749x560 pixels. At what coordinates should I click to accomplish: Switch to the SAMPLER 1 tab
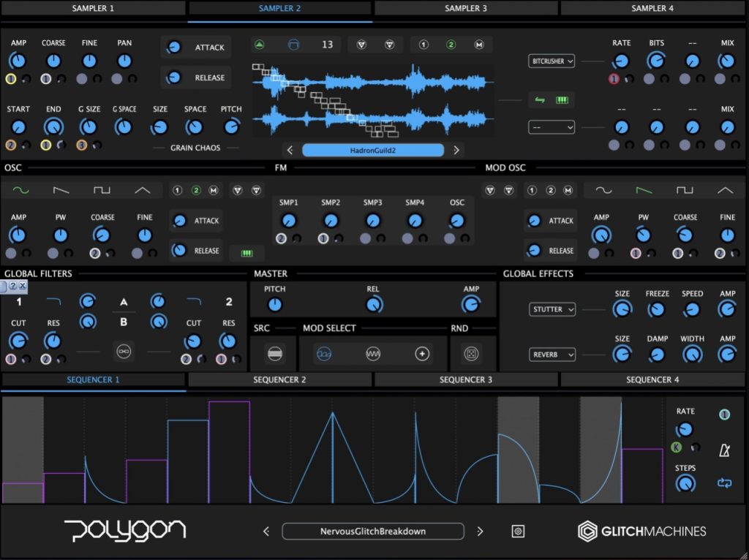pyautogui.click(x=93, y=8)
